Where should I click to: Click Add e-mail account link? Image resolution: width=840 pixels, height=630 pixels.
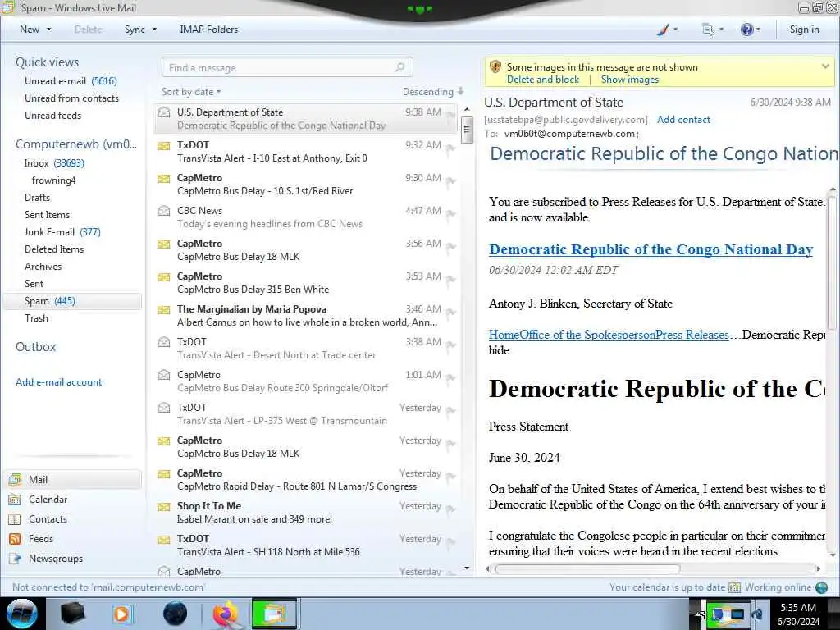[59, 382]
